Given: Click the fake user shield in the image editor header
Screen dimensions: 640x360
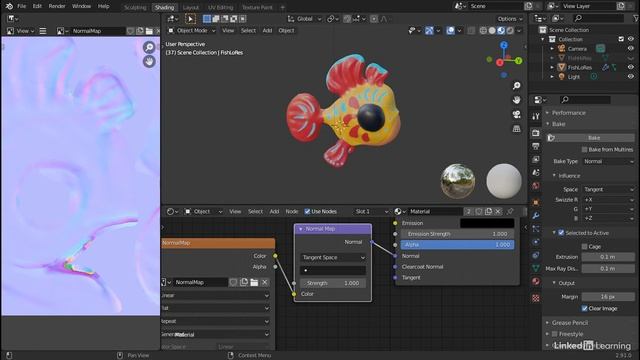Looking at the screenshot, I should [130, 31].
